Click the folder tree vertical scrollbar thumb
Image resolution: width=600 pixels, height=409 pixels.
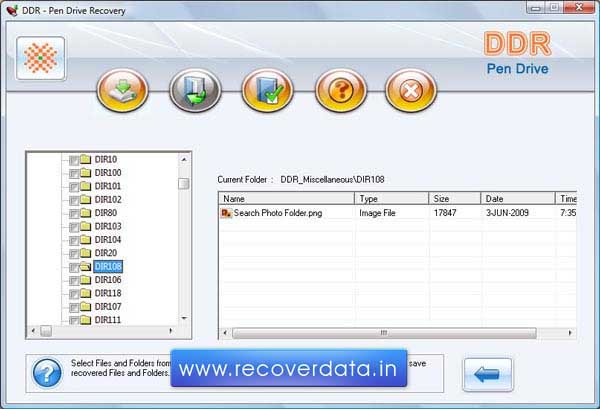pos(184,184)
